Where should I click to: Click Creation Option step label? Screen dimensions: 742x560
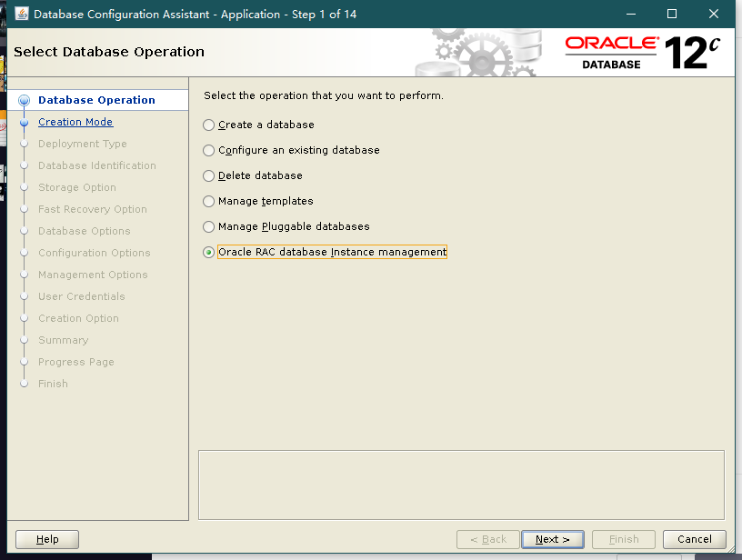coord(78,318)
